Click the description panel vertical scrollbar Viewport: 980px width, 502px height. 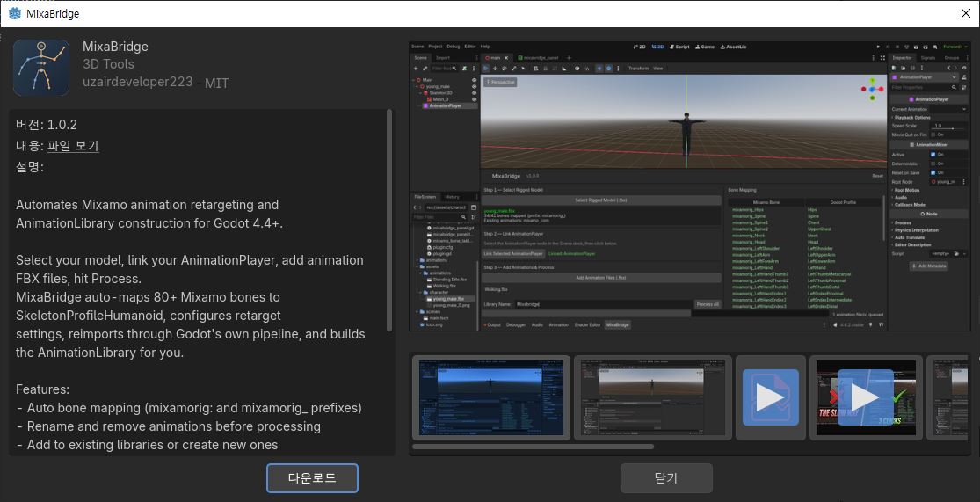coord(390,220)
